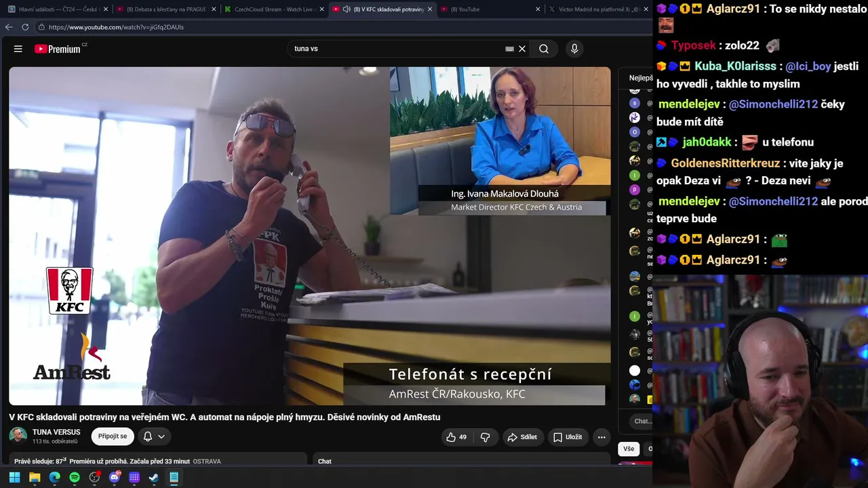Open the TUNA VERSUS channel name link
Image resolution: width=868 pixels, height=488 pixels.
(x=56, y=432)
